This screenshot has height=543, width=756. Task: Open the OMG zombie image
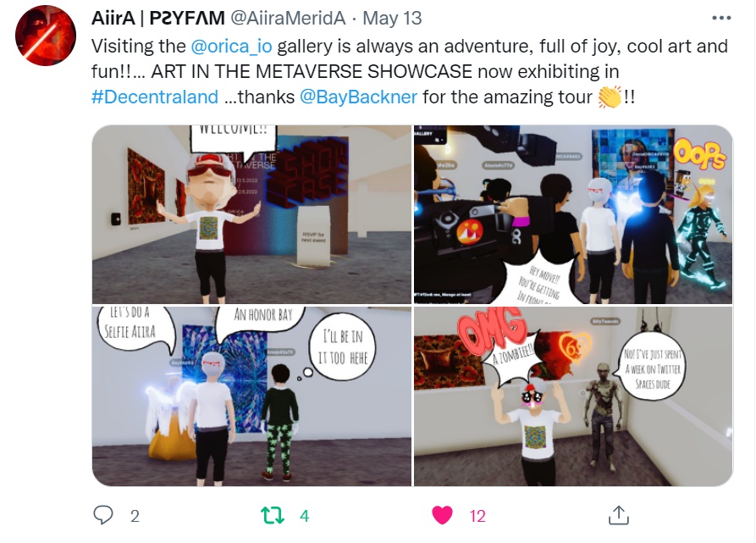[573, 396]
